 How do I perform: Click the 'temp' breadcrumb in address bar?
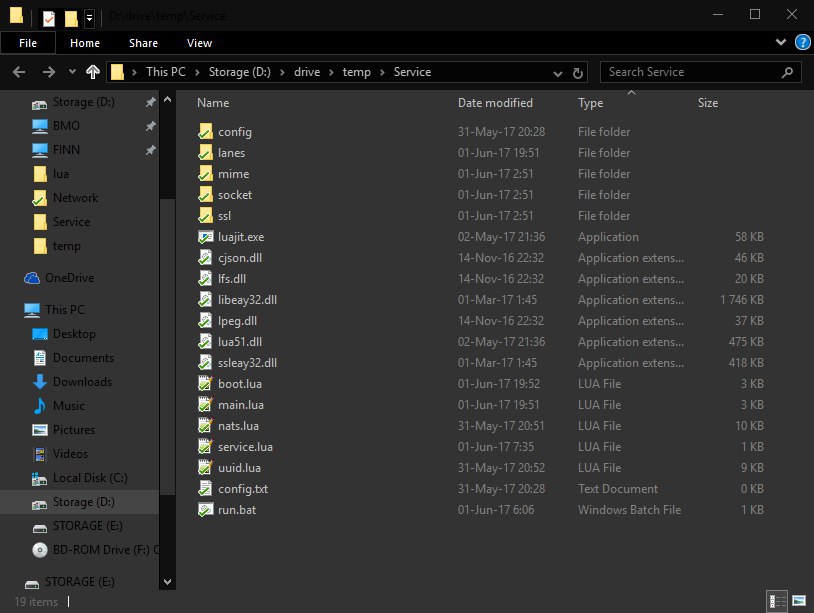(x=356, y=72)
